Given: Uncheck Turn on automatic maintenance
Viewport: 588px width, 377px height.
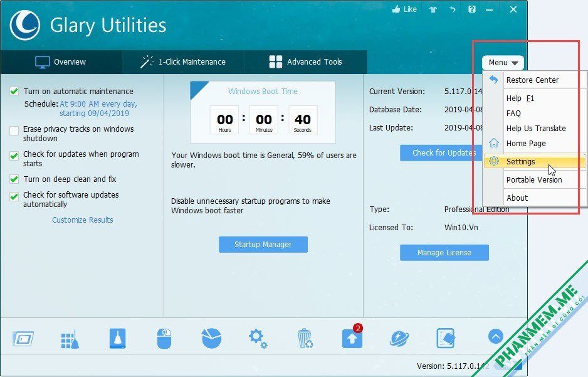Looking at the screenshot, I should (14, 91).
